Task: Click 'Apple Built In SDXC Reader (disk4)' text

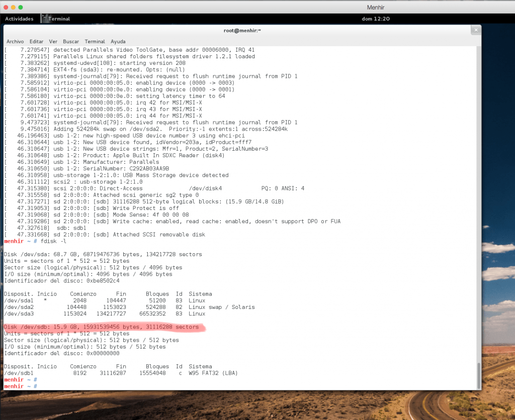Action: [168, 156]
